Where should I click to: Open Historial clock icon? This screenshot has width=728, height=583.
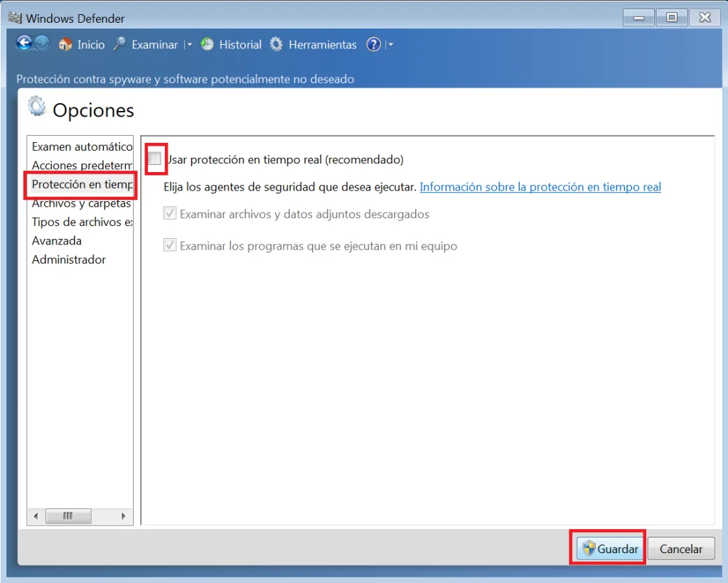(207, 44)
